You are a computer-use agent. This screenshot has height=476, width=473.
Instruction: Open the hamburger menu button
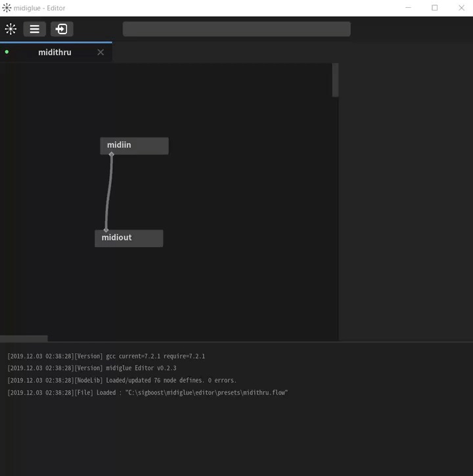(x=35, y=29)
